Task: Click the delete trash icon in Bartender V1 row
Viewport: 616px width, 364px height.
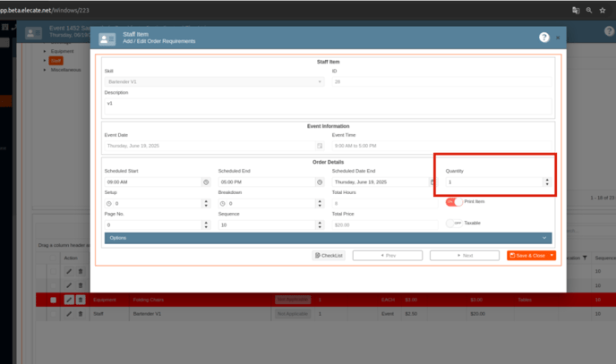Action: [x=81, y=314]
